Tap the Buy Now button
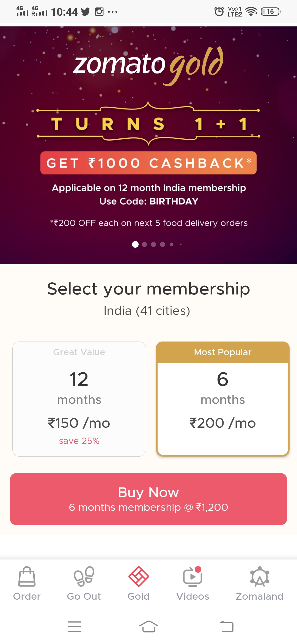Image resolution: width=297 pixels, height=644 pixels. pos(148,499)
